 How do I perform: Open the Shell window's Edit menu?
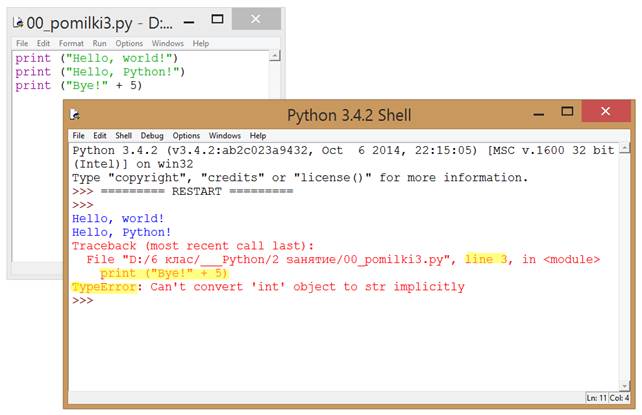click(x=99, y=135)
